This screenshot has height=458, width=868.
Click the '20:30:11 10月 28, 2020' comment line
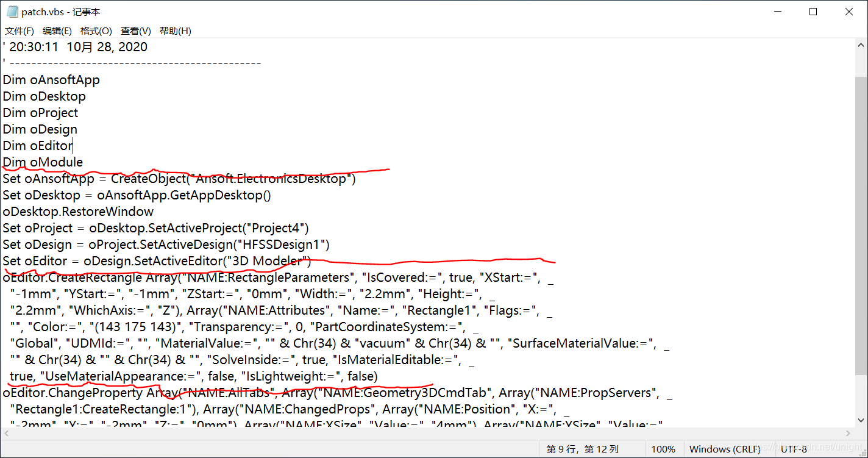click(x=75, y=47)
